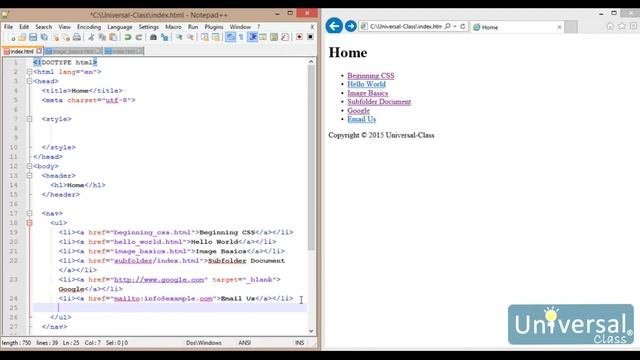640x360 pixels.
Task: Click the editor scroll up arrow
Action: point(311,62)
